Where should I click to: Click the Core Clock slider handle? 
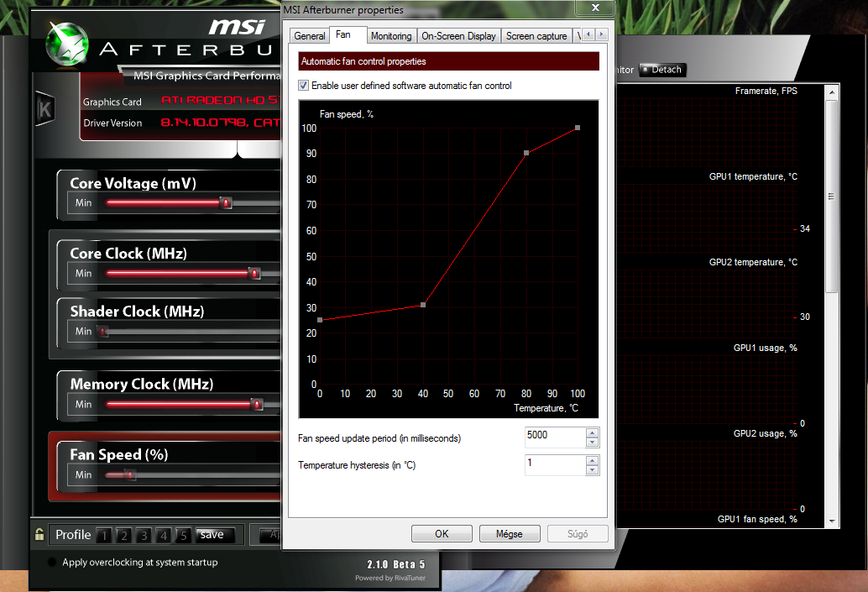(x=254, y=273)
